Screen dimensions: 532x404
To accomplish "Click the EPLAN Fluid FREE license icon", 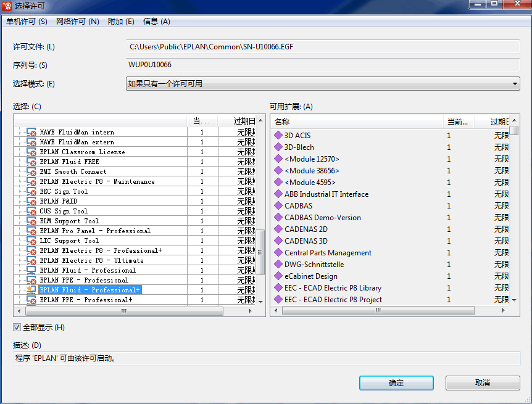I will [31, 162].
